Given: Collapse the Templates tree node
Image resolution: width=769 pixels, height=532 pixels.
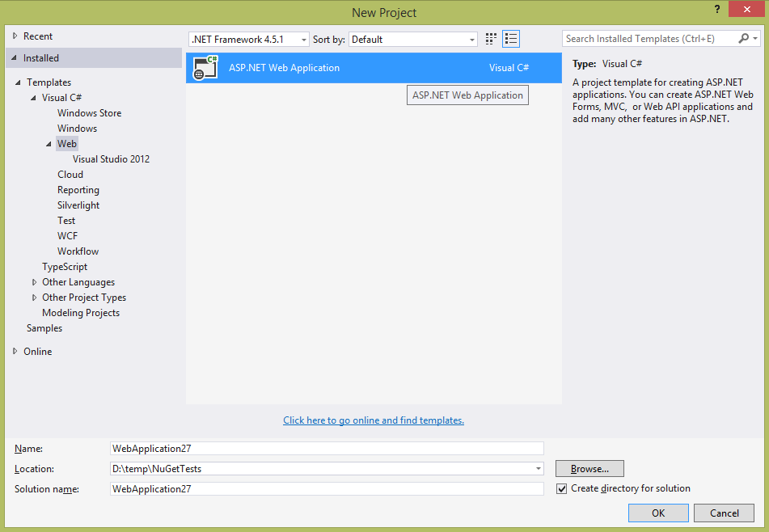Looking at the screenshot, I should click(18, 82).
